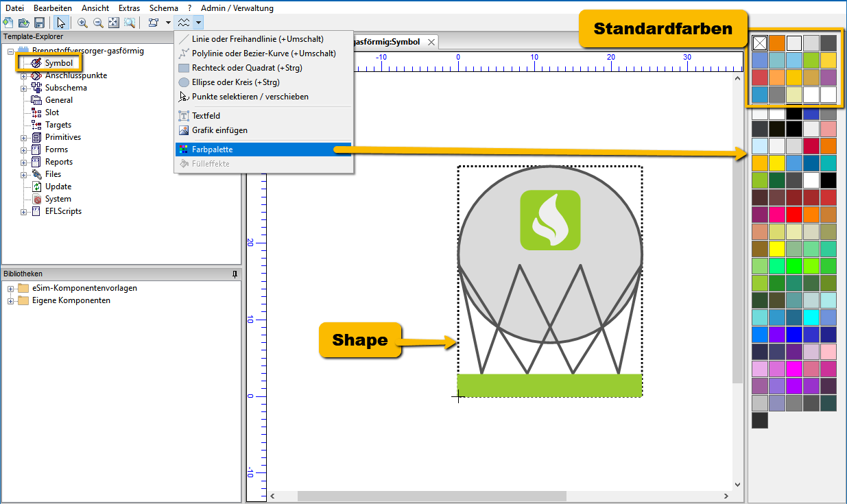Screen dimensions: 847x504
Task: Expand the Reports tree node
Action: point(23,162)
